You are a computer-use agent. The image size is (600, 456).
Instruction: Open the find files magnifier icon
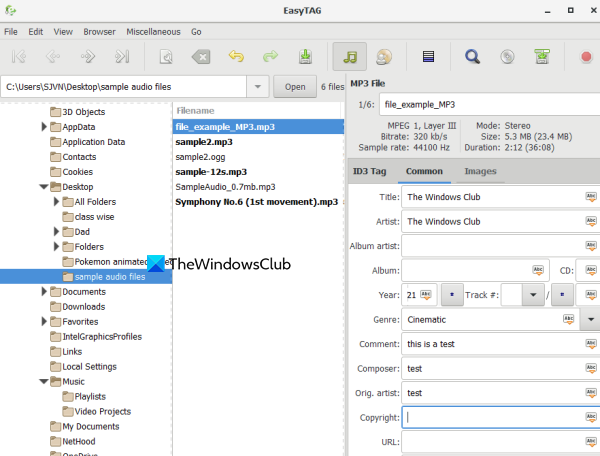472,57
